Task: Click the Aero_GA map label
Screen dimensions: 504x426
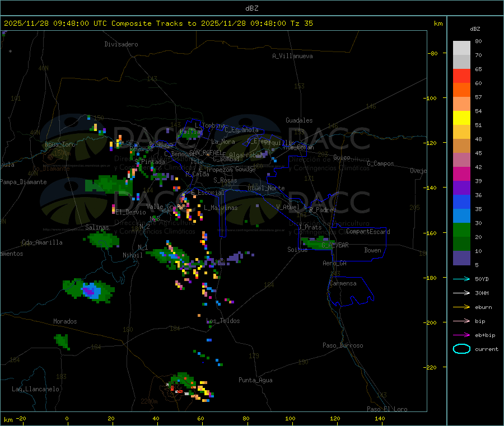Action: [335, 263]
